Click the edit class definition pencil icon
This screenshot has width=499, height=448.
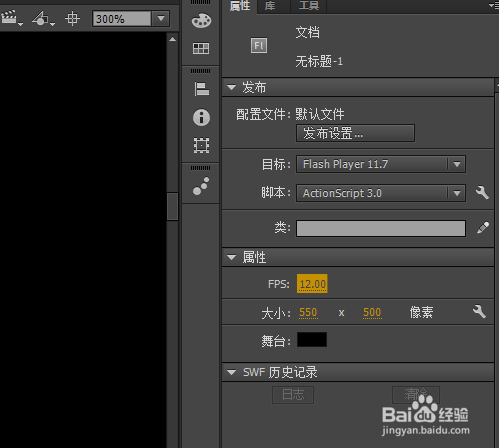tap(483, 228)
